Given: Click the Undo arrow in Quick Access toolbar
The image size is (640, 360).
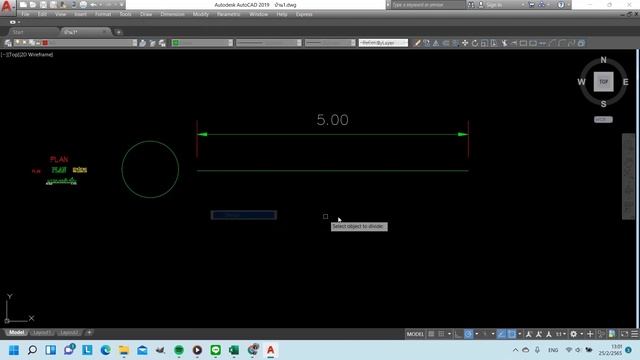Looking at the screenshot, I should coord(93,5).
